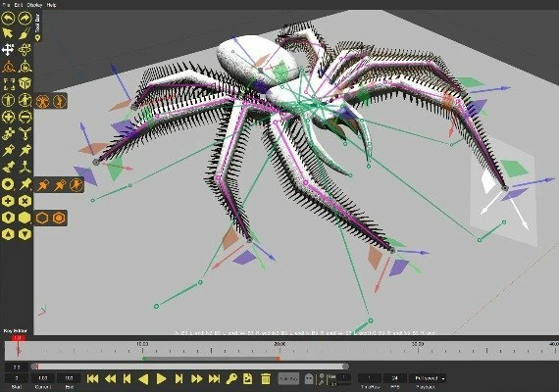Click the hexagon pin marker icon
The image size is (559, 392).
click(x=8, y=218)
